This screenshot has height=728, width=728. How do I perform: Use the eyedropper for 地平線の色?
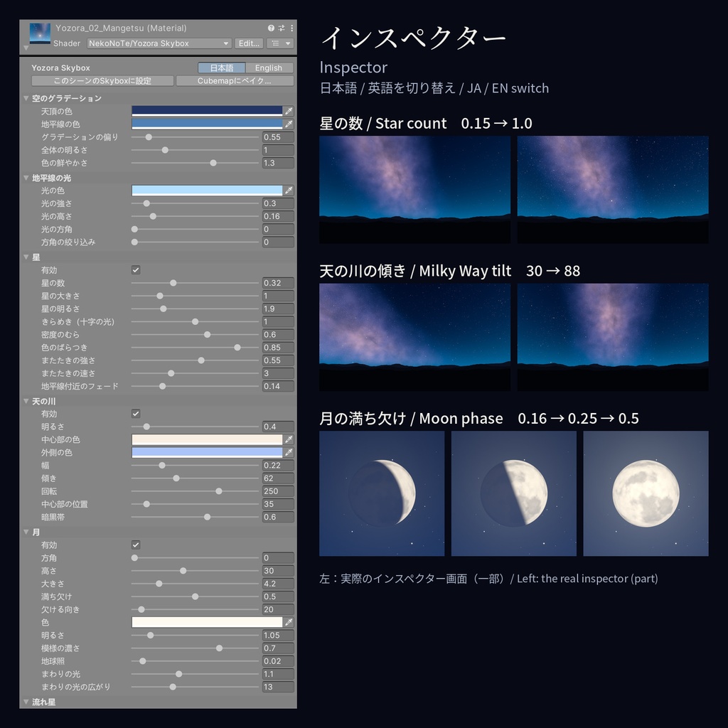289,124
